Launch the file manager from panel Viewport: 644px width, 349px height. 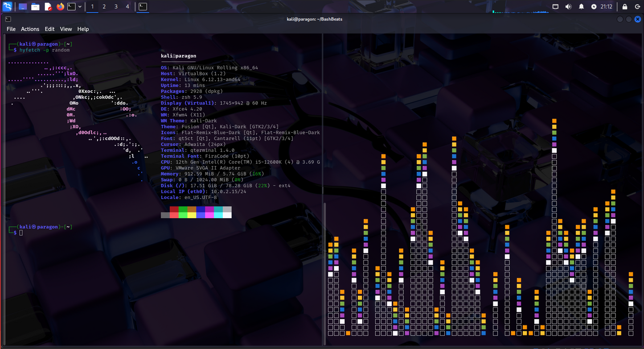[35, 7]
